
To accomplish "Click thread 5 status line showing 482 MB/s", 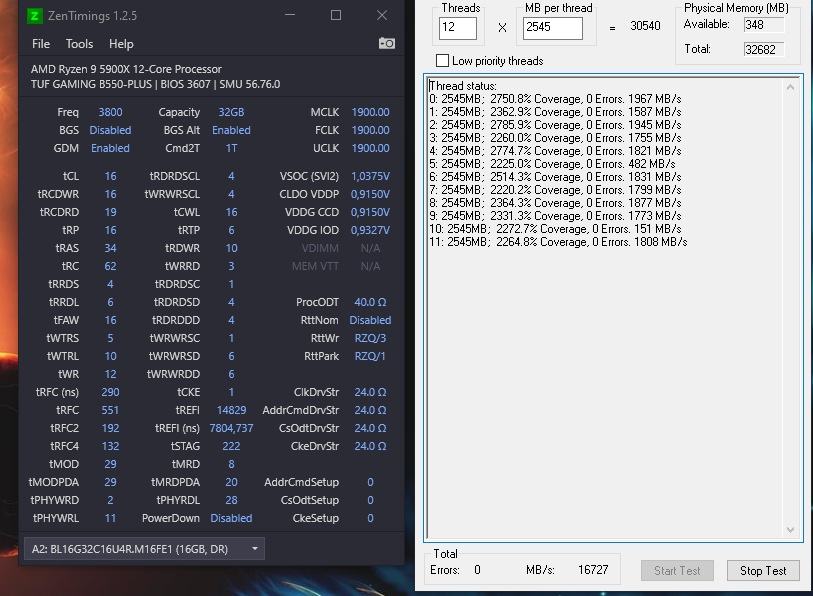I will tap(552, 164).
